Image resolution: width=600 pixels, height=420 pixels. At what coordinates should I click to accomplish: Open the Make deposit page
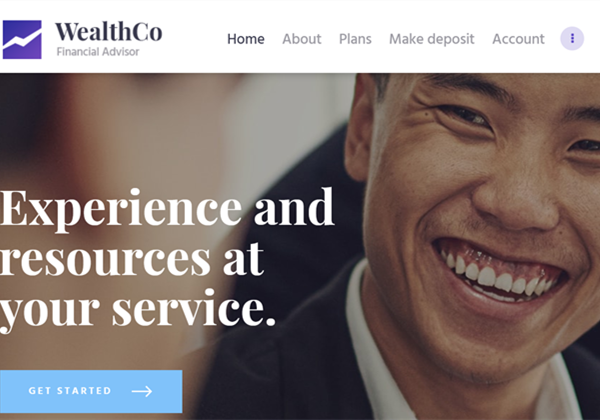pyautogui.click(x=432, y=39)
